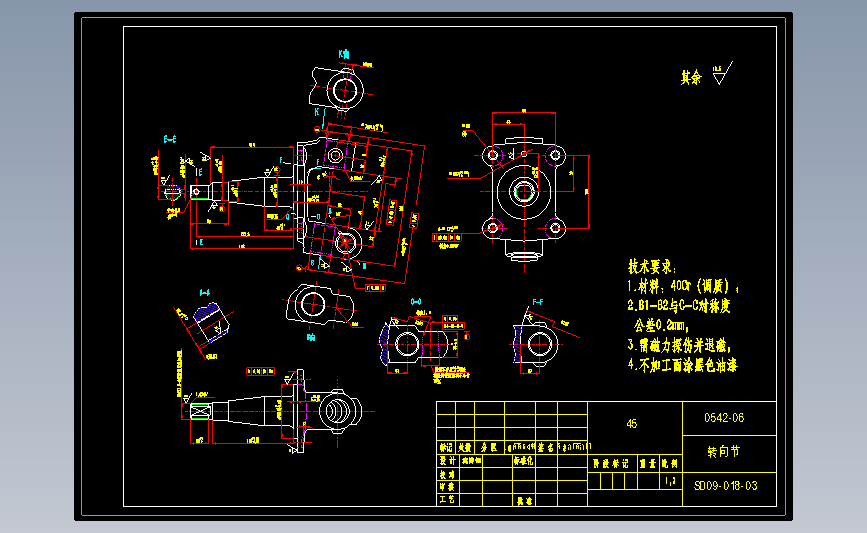This screenshot has width=867, height=533.
Task: Click the '阶段标记' header cell
Action: tap(611, 463)
